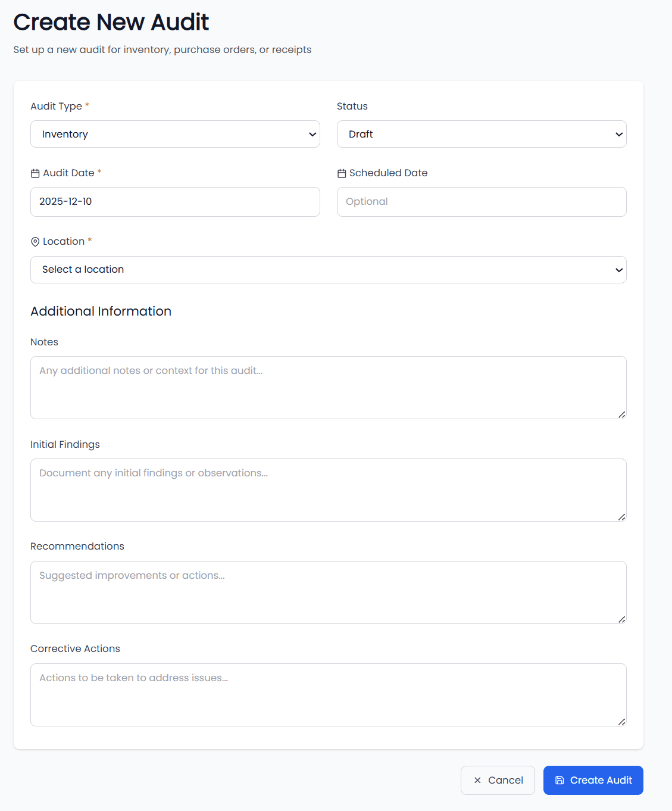Click the optional Scheduled Date field

482,202
